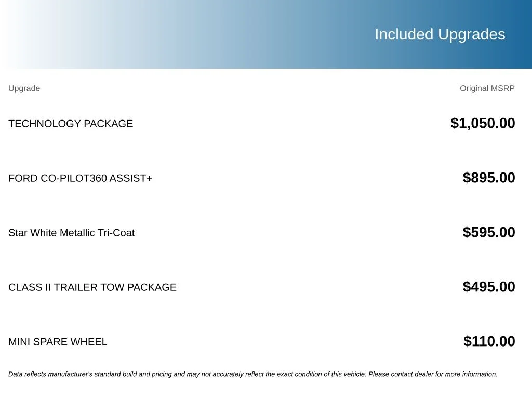The image size is (532, 399).
Task: Click the $1,050.00 price value
Action: click(483, 123)
